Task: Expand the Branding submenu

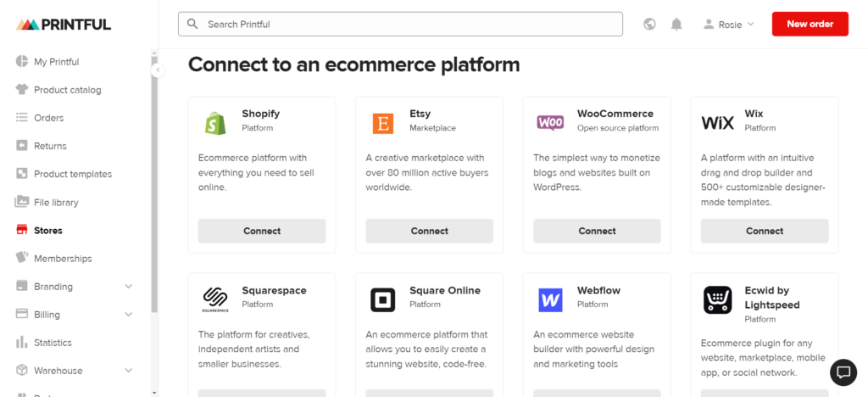Action: click(x=129, y=287)
